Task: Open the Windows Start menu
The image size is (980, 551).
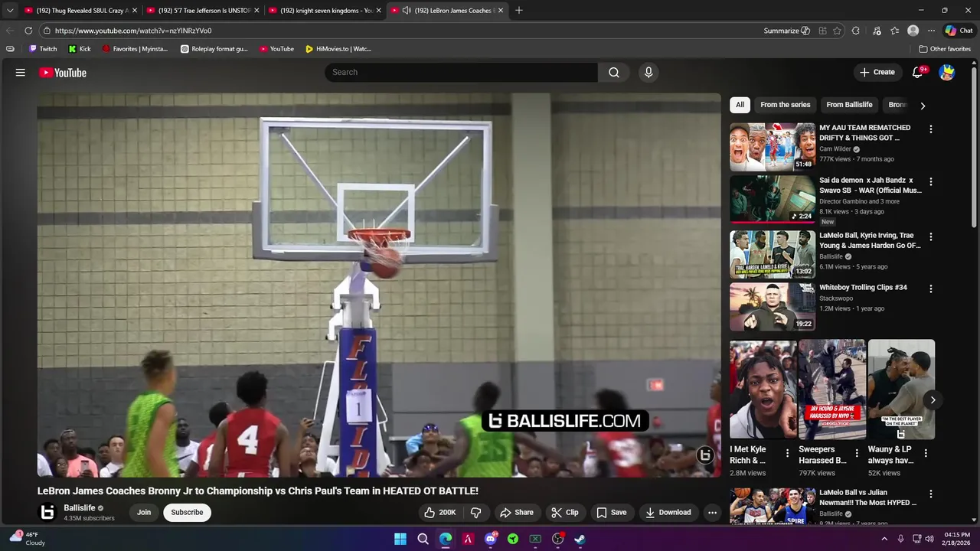Action: (400, 539)
